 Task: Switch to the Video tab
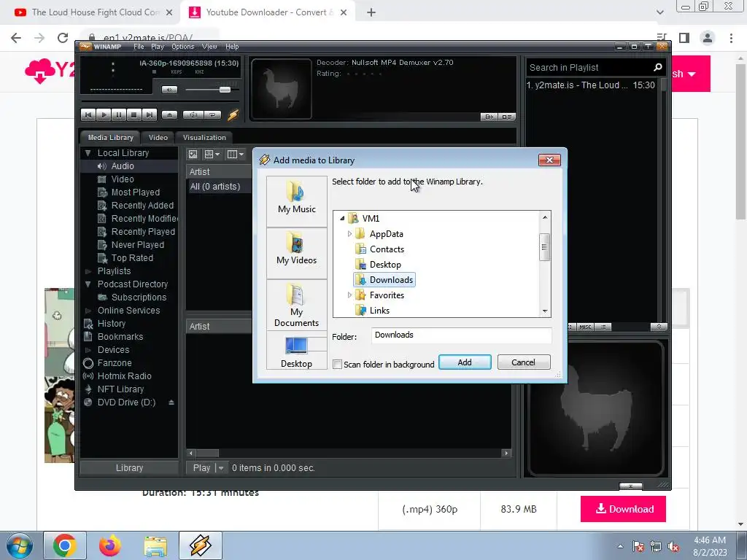158,138
